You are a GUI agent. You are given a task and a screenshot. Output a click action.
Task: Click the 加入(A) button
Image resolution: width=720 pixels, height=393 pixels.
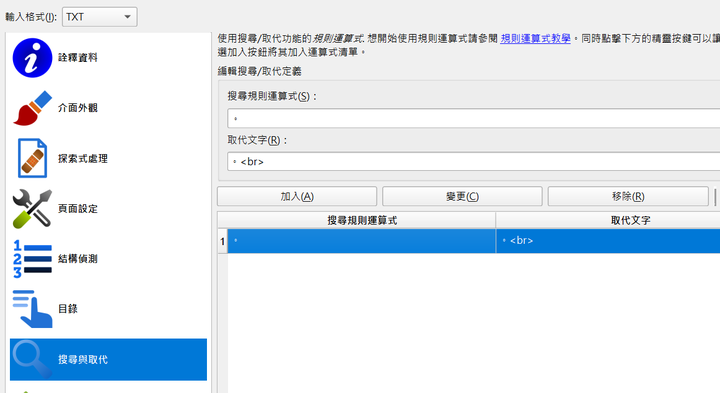pos(297,196)
